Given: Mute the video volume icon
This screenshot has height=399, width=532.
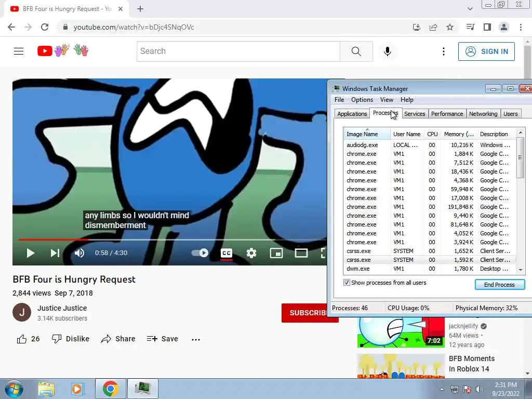Looking at the screenshot, I should click(79, 253).
